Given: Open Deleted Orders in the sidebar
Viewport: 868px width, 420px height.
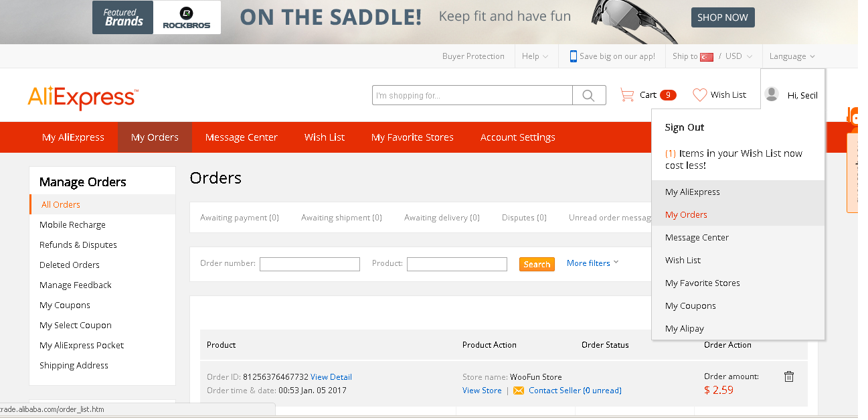Looking at the screenshot, I should click(x=70, y=265).
